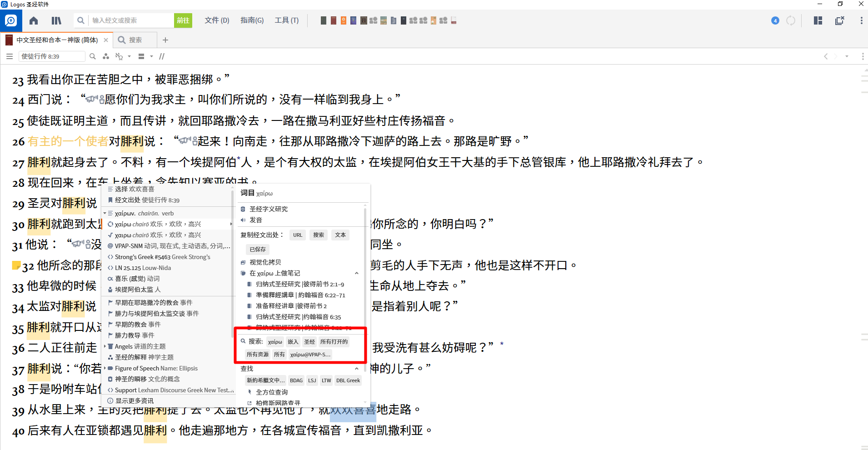The height and width of the screenshot is (450, 868).
Task: Open the application kebab menu
Action: pyautogui.click(x=861, y=20)
